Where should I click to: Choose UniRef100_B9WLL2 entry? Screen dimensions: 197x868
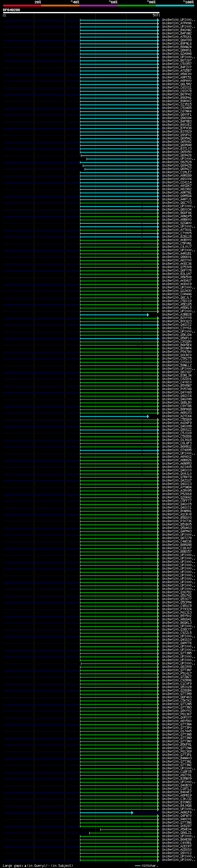coord(177,365)
